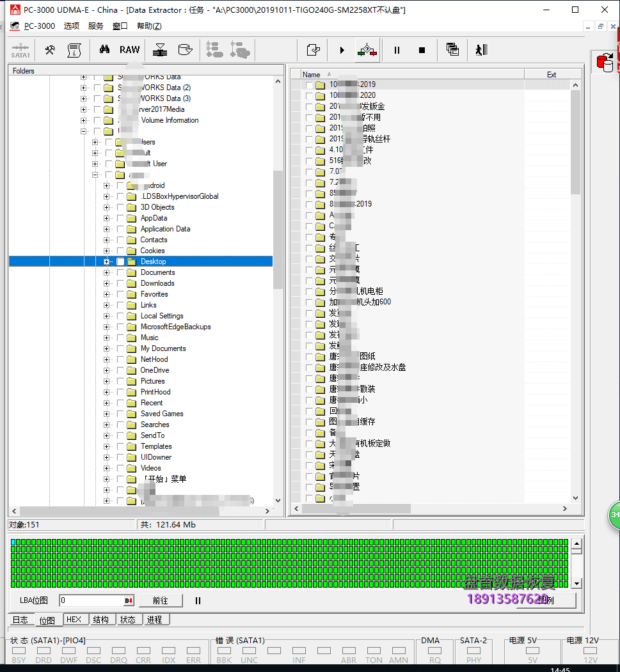Screen dimensions: 620x672
Task: Select the Cookies folder in tree
Action: click(x=153, y=251)
